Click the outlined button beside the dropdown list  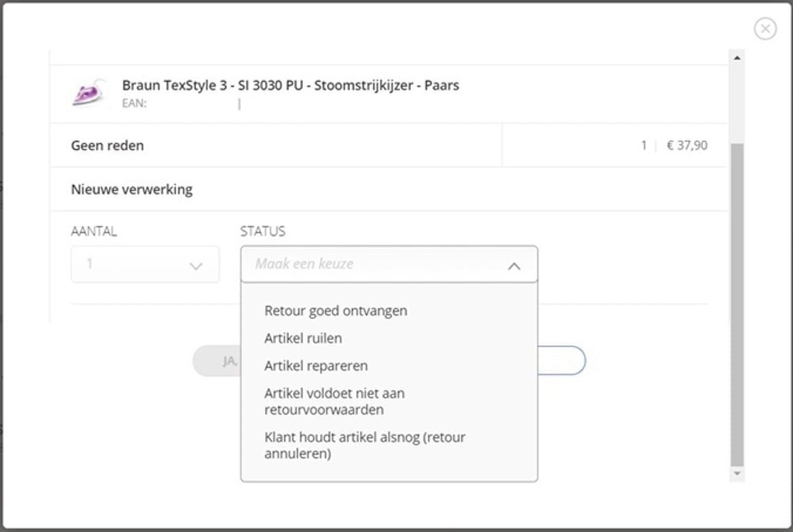562,361
